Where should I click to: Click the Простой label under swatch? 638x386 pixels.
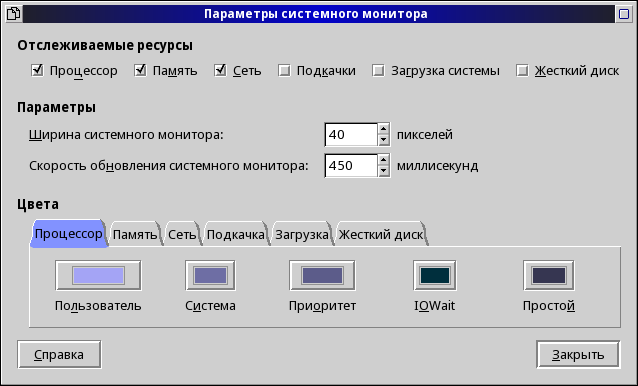[549, 306]
